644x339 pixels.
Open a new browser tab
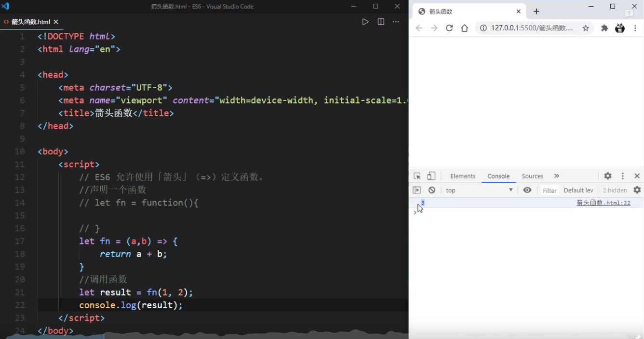click(537, 12)
